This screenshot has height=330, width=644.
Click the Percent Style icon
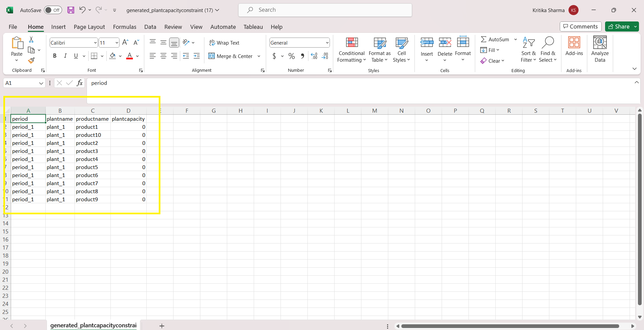coord(292,56)
